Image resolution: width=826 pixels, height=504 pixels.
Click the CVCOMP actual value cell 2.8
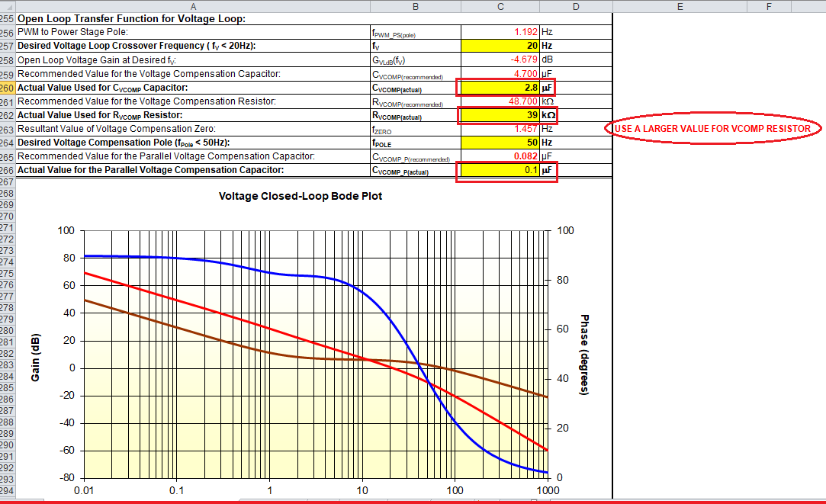(500, 88)
